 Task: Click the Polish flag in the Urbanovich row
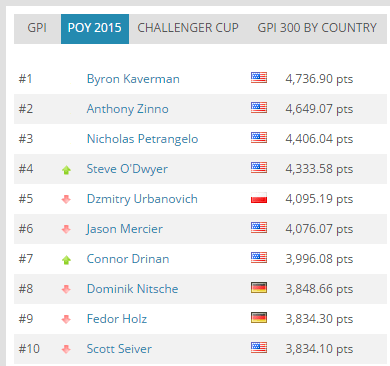click(x=259, y=198)
